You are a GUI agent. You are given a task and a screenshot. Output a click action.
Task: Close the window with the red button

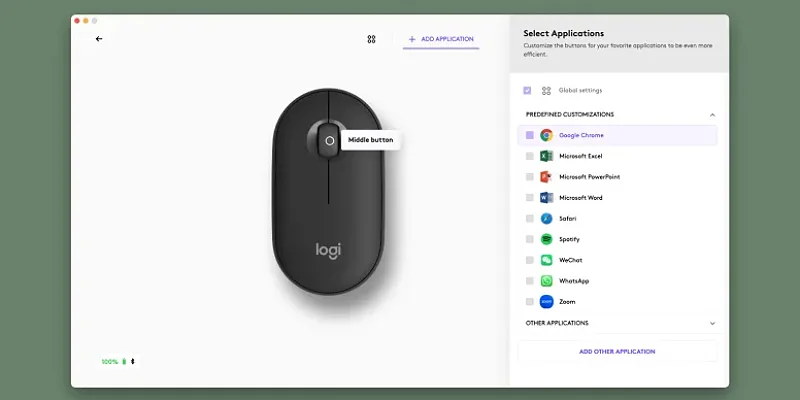77,21
